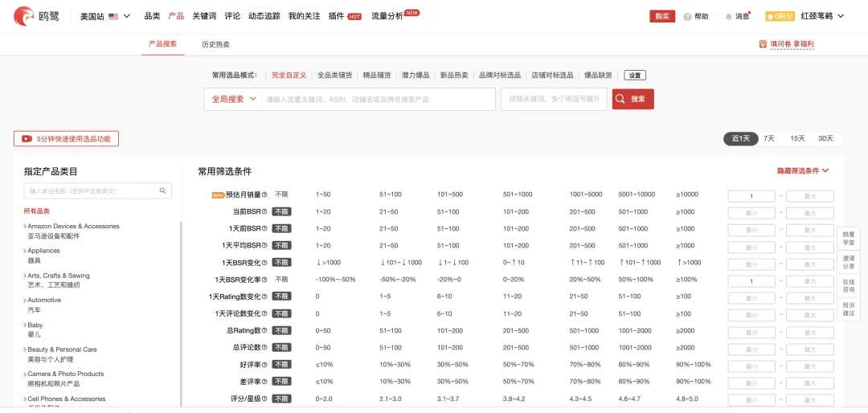868x413 pixels.
Task: Select ≥100% for 1天BSR变化率
Action: [x=686, y=280]
